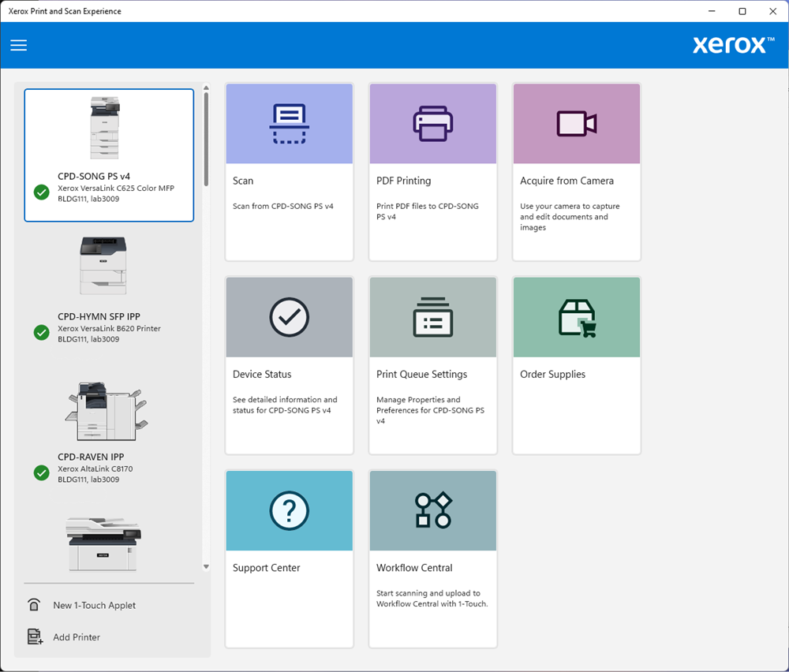Open the Device Status checkmark icon
789x672 pixels.
[x=290, y=317]
